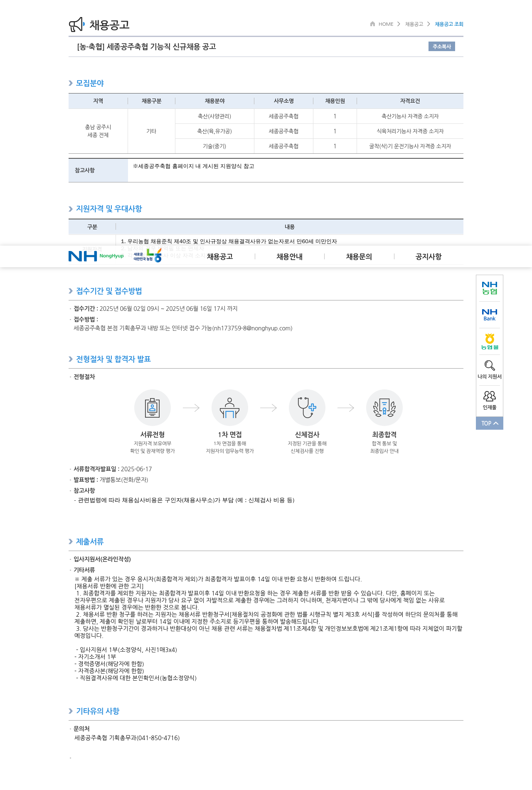This screenshot has width=532, height=790.
Task: Select 채용문의 in the navigation bar
Action: [x=359, y=257]
